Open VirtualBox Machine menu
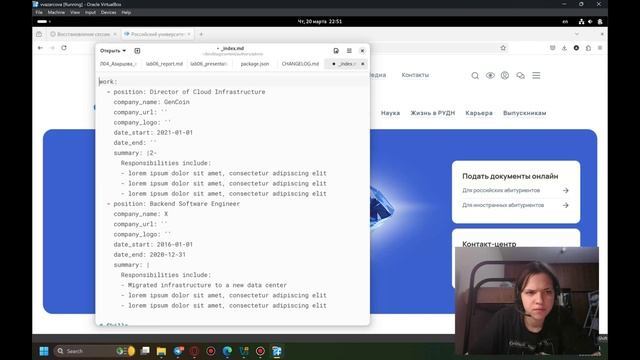 tap(56, 13)
